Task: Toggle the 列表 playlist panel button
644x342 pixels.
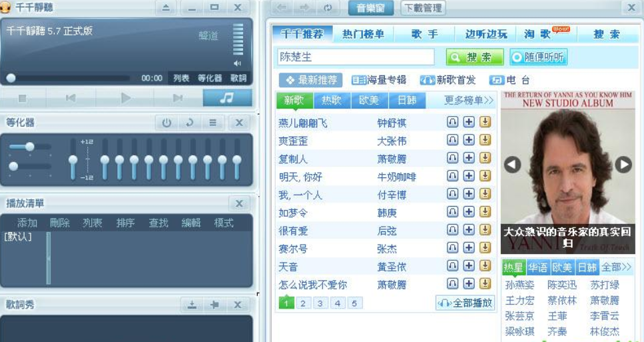Action: (x=181, y=78)
